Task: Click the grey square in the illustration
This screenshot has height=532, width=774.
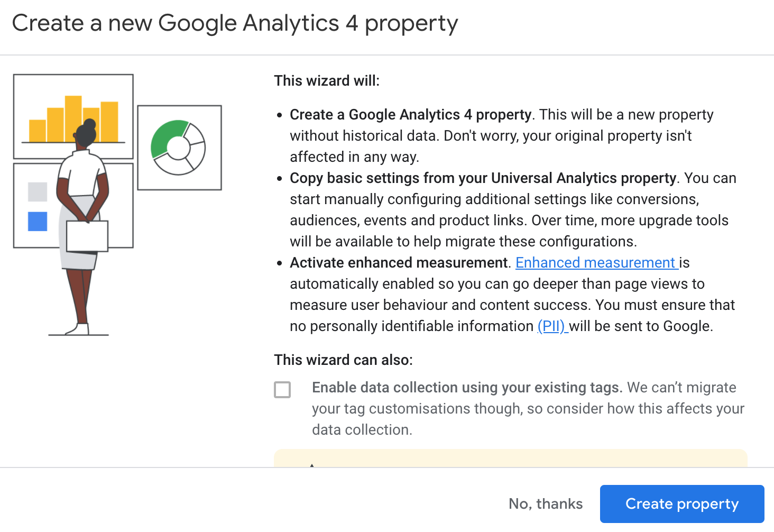Action: [38, 192]
